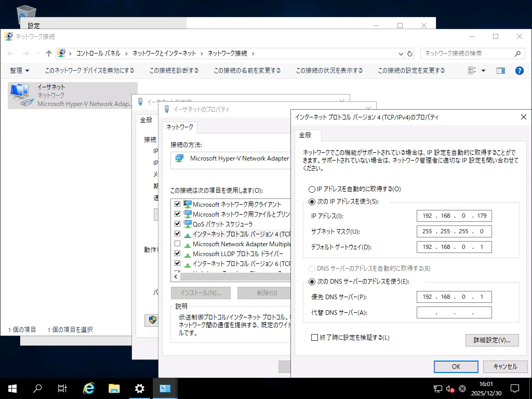Screen dimensions: 532x399
Task: Click the network status icon in system tray
Action: (437, 388)
